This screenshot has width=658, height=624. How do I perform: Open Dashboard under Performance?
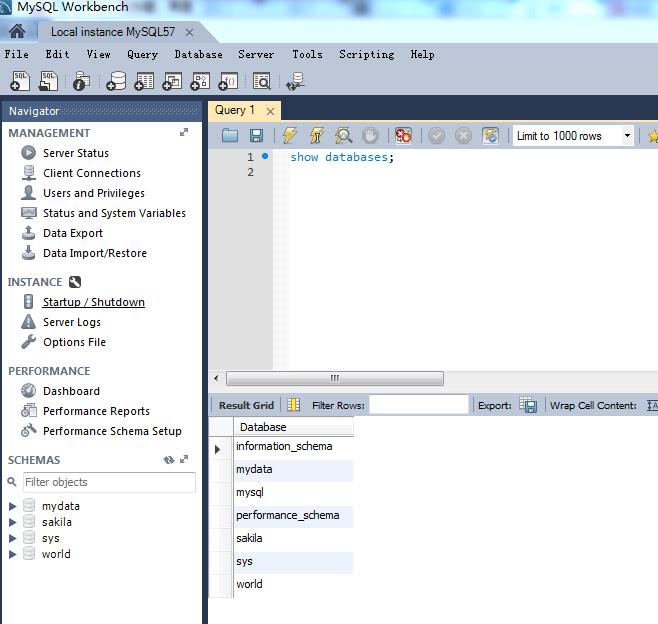pos(71,391)
